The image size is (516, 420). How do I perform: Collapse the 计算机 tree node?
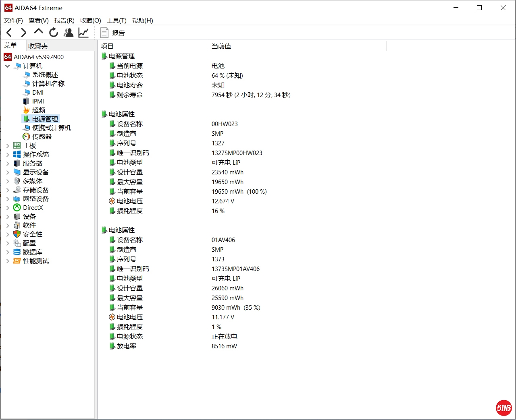click(8, 66)
